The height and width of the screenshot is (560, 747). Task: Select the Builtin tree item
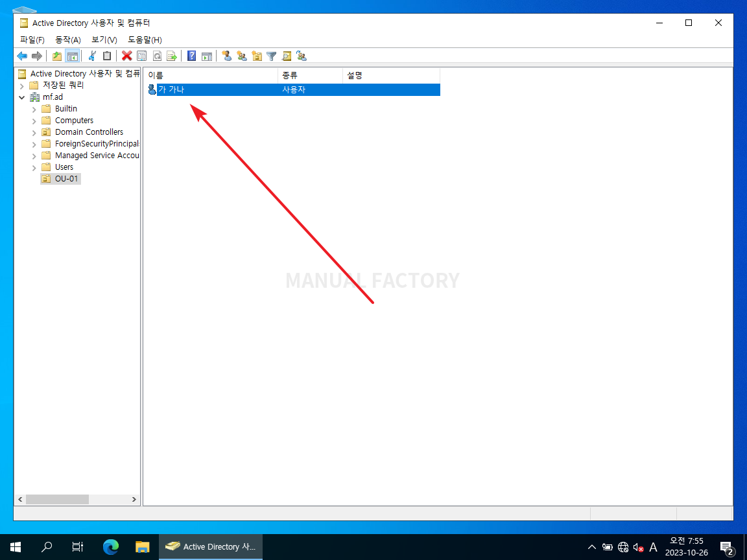(60, 109)
